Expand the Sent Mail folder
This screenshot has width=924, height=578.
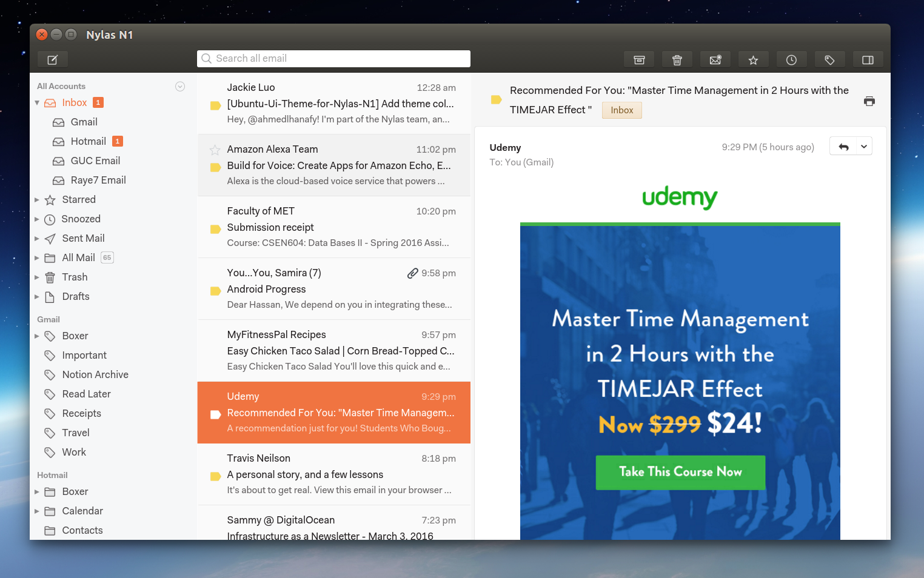pyautogui.click(x=37, y=239)
